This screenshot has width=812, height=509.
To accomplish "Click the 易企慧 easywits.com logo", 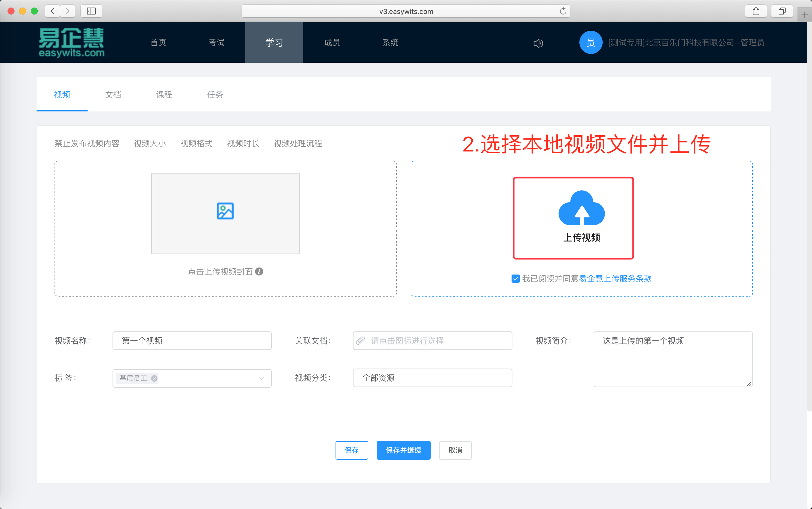I will pyautogui.click(x=71, y=42).
